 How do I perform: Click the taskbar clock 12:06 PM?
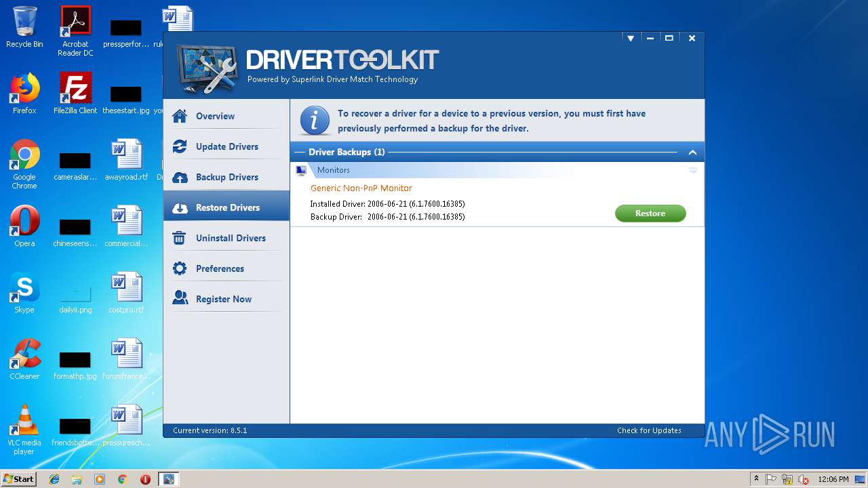point(833,479)
